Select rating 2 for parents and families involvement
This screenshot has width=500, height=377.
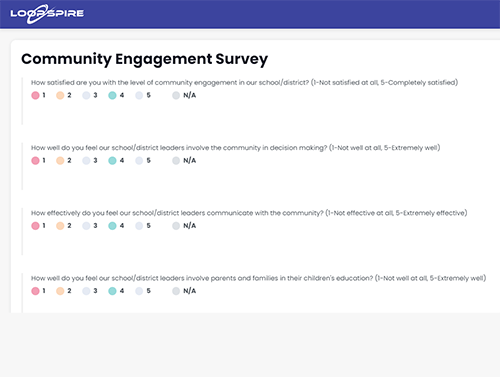pos(60,291)
